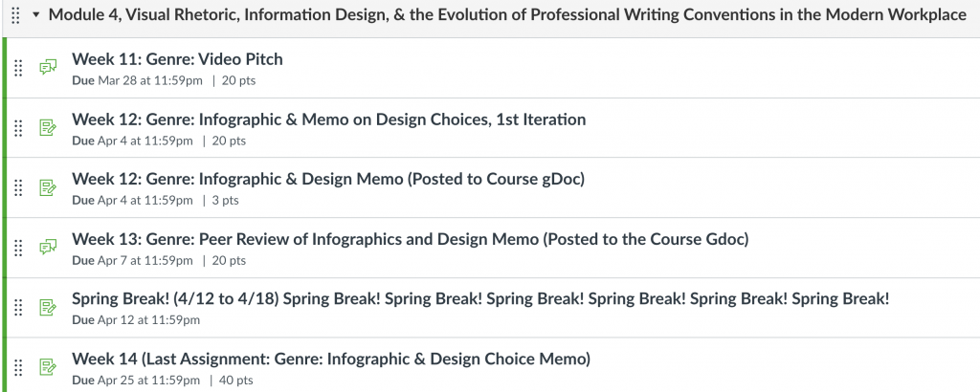The height and width of the screenshot is (392, 980).
Task: Open Week 13 Peer Review of Infographics link
Action: point(410,239)
